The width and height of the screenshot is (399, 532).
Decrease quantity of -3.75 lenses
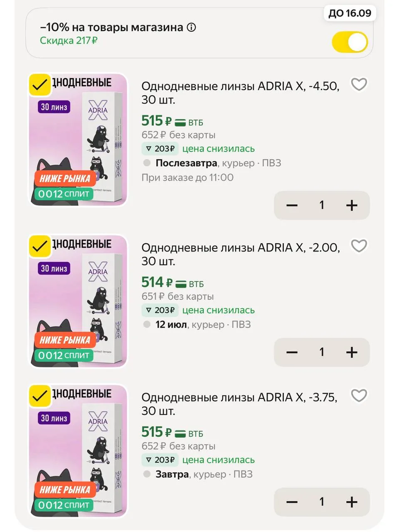[x=292, y=502]
